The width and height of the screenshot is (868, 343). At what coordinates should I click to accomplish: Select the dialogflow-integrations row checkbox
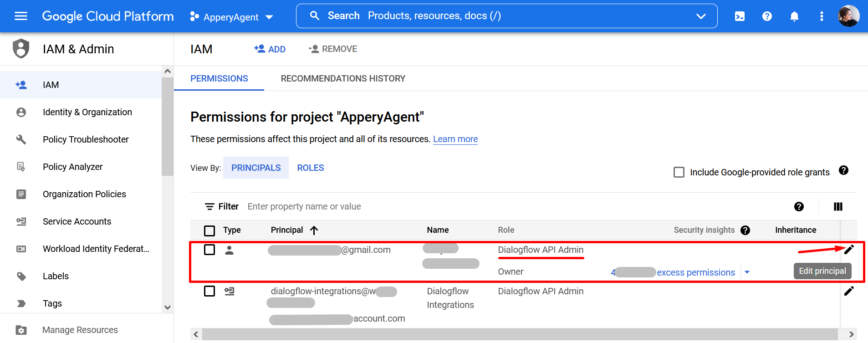click(209, 291)
